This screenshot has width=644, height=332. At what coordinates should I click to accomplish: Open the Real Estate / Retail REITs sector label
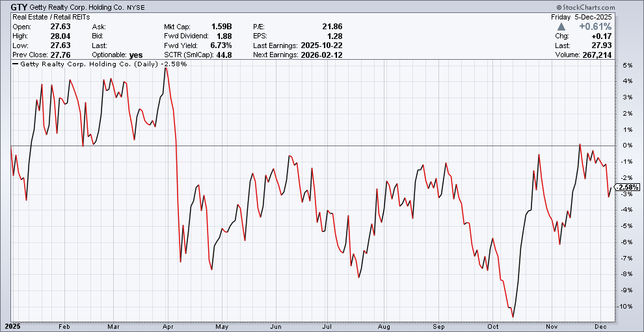pos(51,16)
